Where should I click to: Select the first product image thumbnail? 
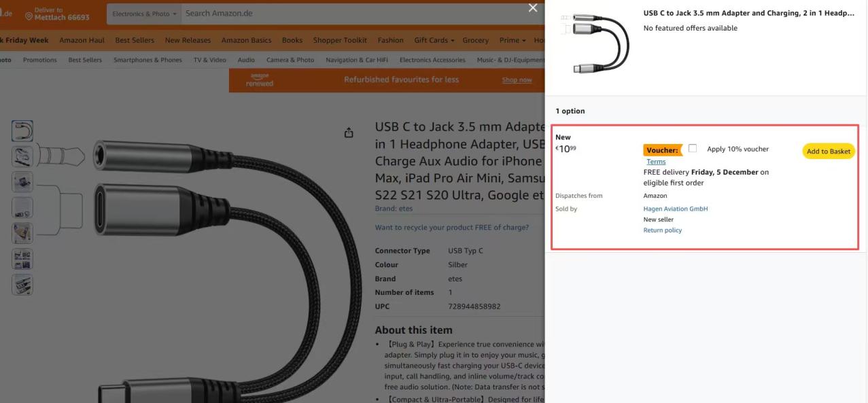pos(22,131)
